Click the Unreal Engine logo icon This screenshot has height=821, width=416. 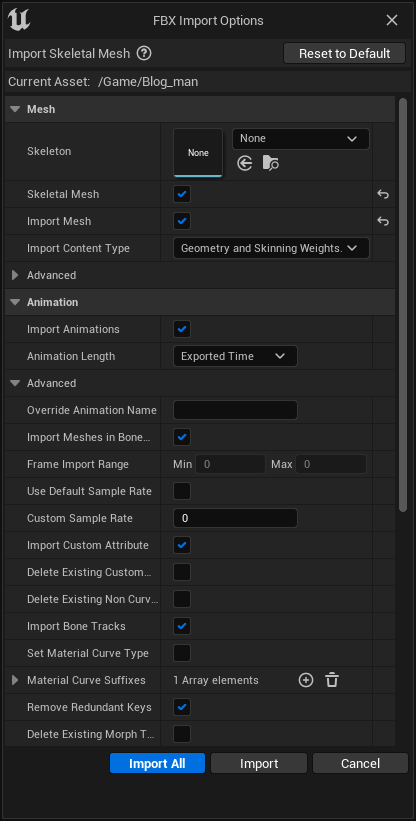(18, 19)
